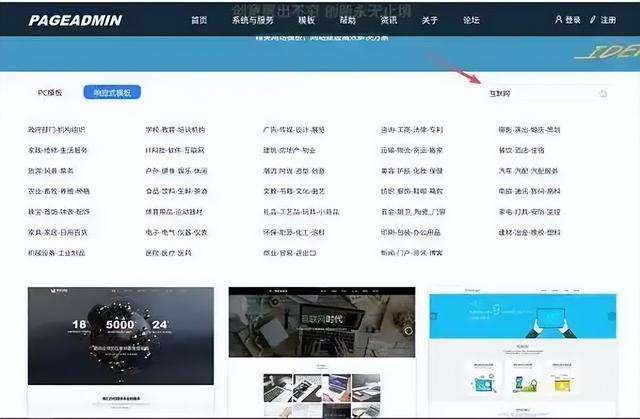The width and height of the screenshot is (640, 419).
Task: Open the 互联网时代 laptop template preview
Action: tap(322, 351)
